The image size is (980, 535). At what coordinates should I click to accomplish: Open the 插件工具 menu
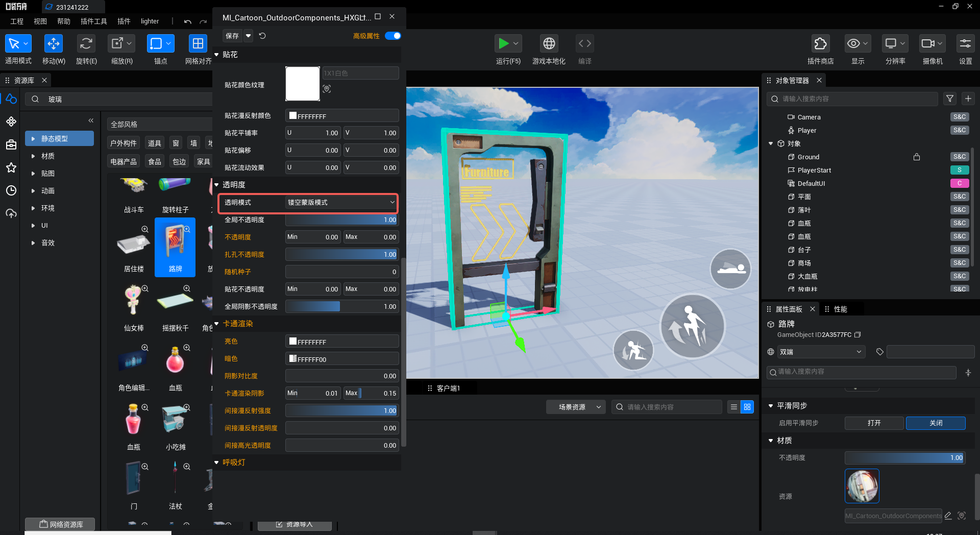[94, 21]
